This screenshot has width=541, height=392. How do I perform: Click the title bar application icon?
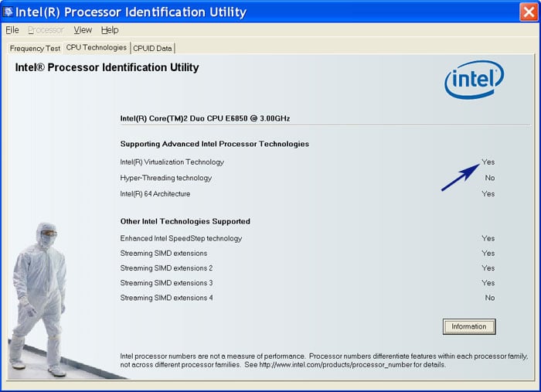(x=8, y=12)
